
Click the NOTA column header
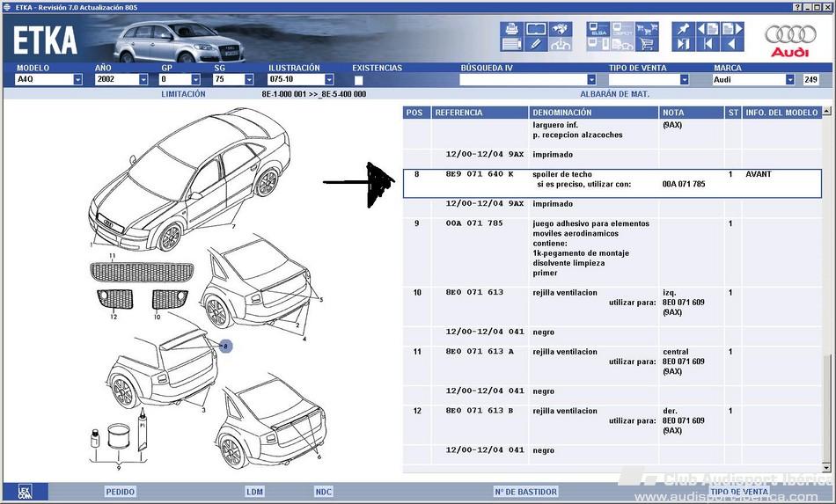click(691, 113)
